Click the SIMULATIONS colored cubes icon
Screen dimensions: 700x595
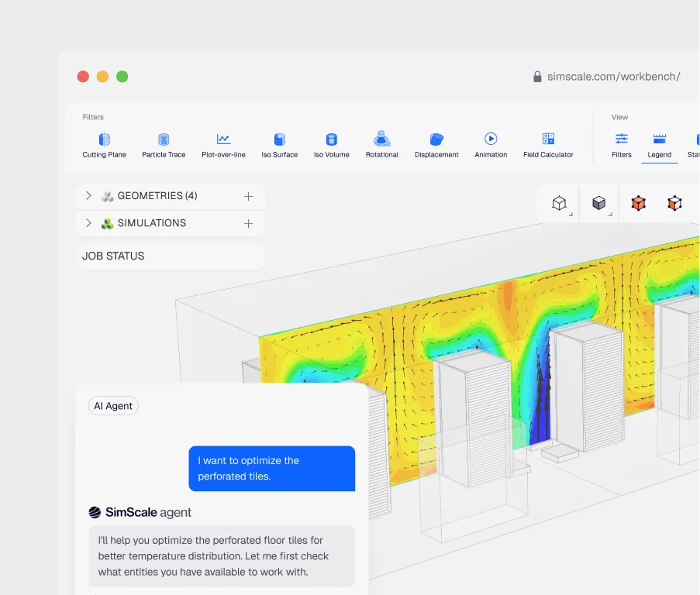pos(107,223)
